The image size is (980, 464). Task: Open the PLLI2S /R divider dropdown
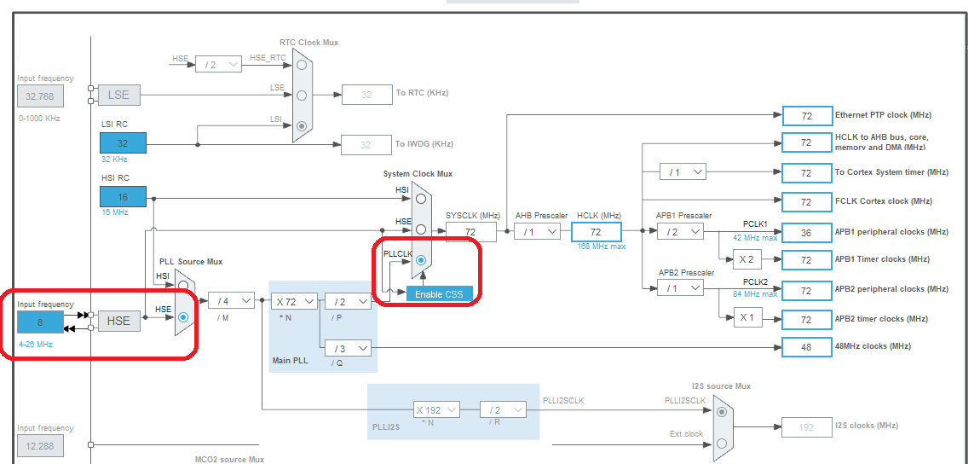click(x=503, y=410)
